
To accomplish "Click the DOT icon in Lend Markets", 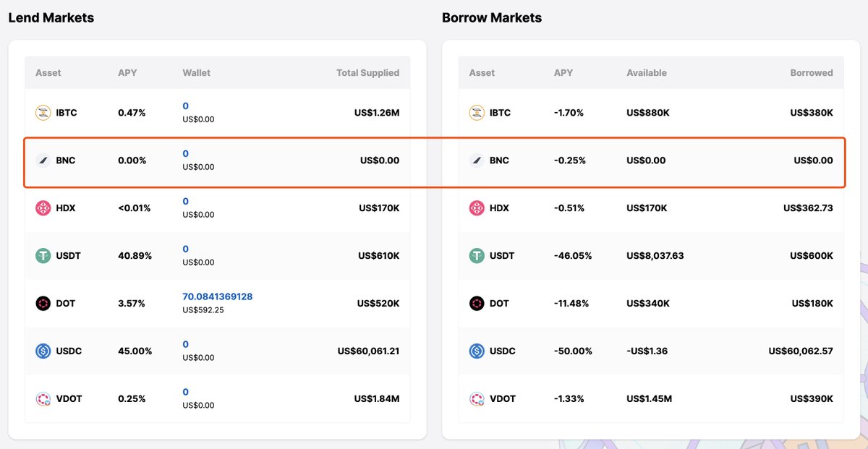I will pos(43,304).
